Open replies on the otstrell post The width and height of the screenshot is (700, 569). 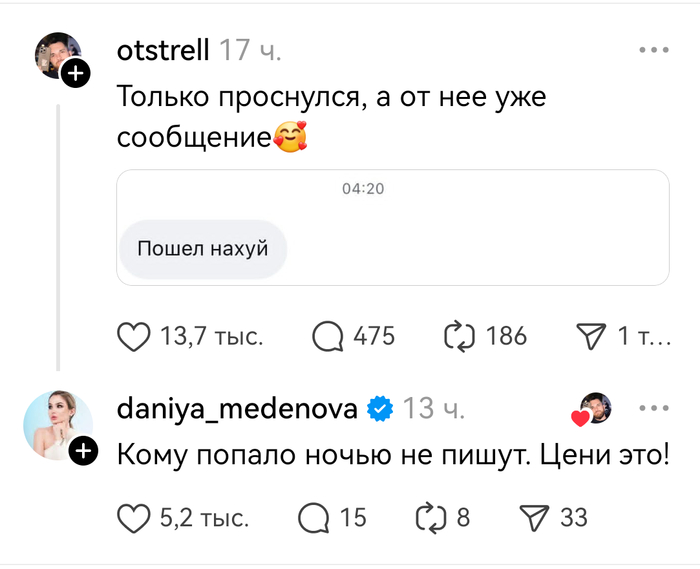pyautogui.click(x=329, y=336)
